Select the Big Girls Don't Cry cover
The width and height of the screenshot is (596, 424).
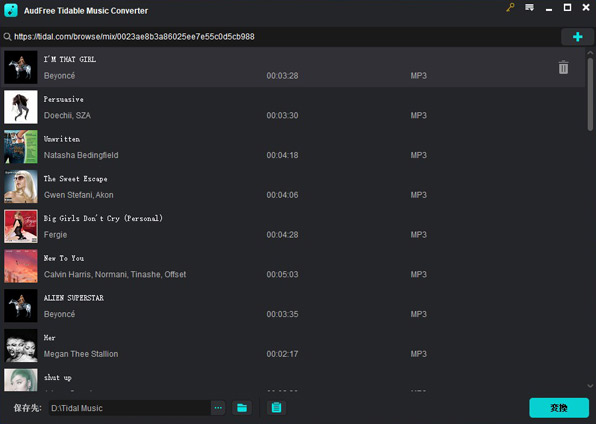[21, 226]
